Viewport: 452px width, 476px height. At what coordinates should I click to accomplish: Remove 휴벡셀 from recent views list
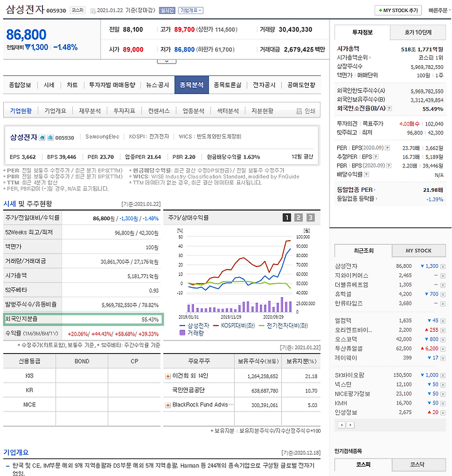click(443, 295)
